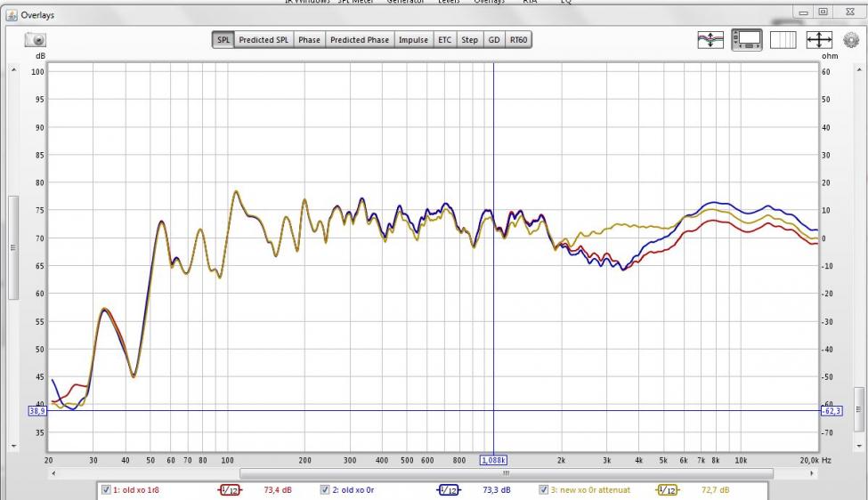
Task: Click the four-arrow zoom scroll icon
Action: (819, 40)
